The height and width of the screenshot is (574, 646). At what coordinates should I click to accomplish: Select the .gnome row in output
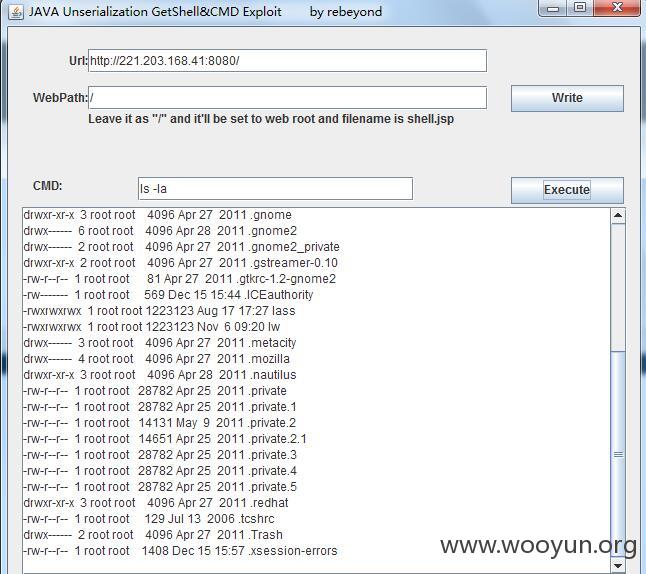pos(157,215)
